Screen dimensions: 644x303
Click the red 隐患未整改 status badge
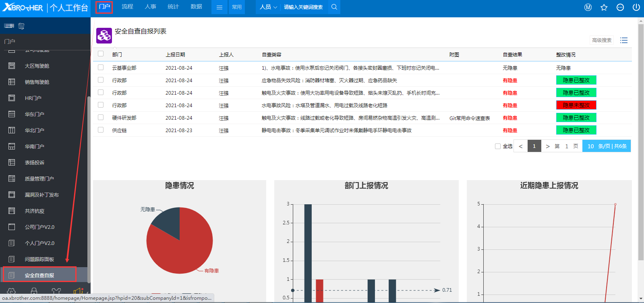(576, 105)
